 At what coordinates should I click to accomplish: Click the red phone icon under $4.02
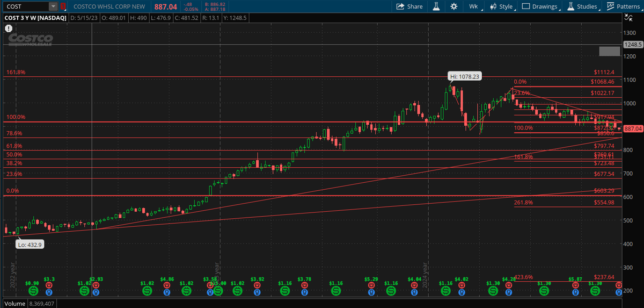click(462, 285)
